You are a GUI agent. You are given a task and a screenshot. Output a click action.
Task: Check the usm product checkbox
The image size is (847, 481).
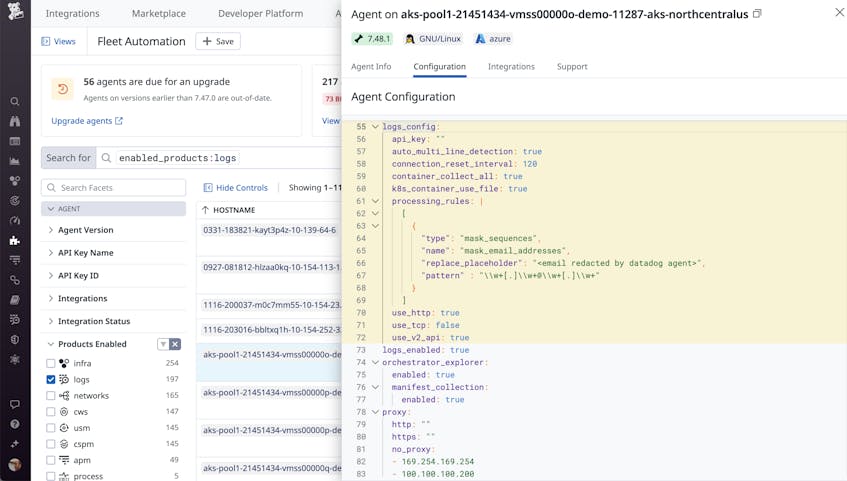pyautogui.click(x=51, y=428)
